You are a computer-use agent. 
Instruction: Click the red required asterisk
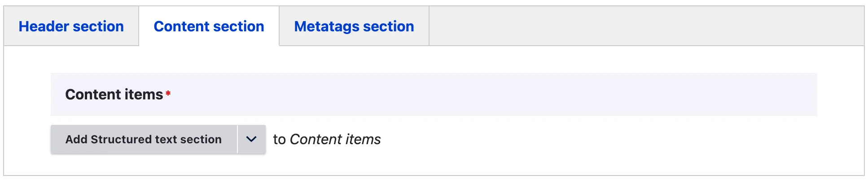tap(168, 93)
